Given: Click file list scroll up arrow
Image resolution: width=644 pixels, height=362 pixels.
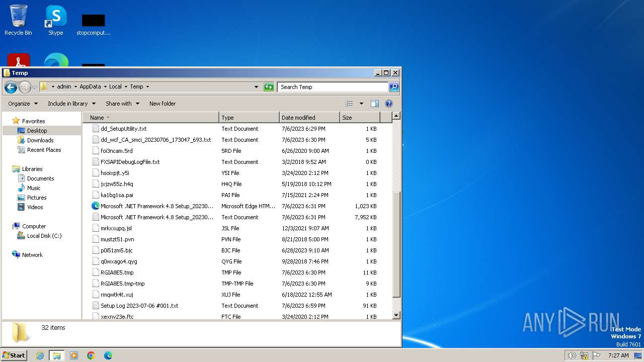Looking at the screenshot, I should click(x=396, y=116).
